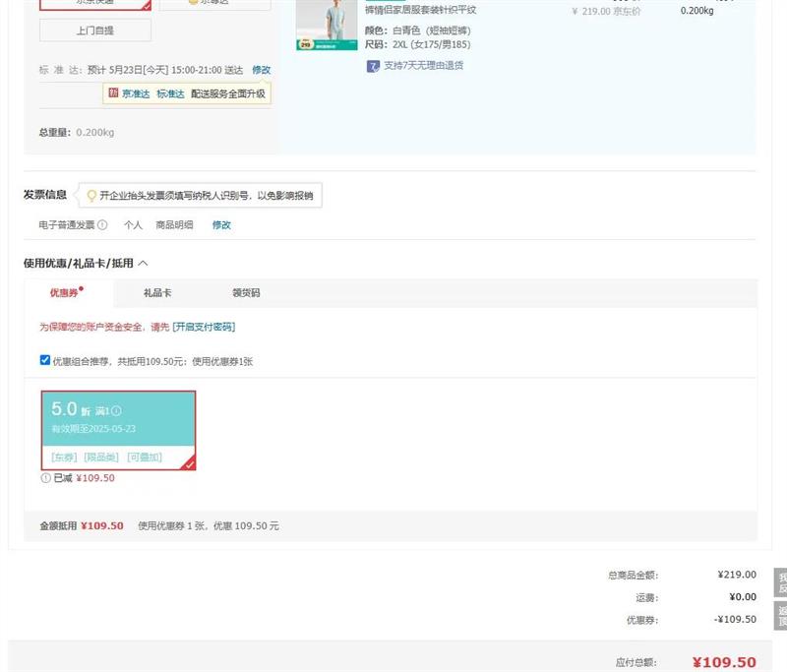787x672 pixels.
Task: Uncheck the 优惠组合推荐 checkbox
Action: (x=45, y=360)
